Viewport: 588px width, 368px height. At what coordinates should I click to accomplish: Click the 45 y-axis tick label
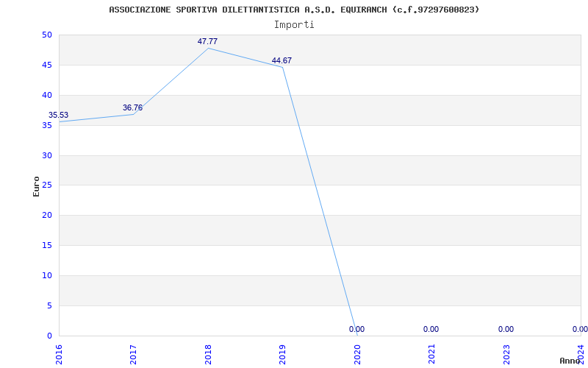47,65
